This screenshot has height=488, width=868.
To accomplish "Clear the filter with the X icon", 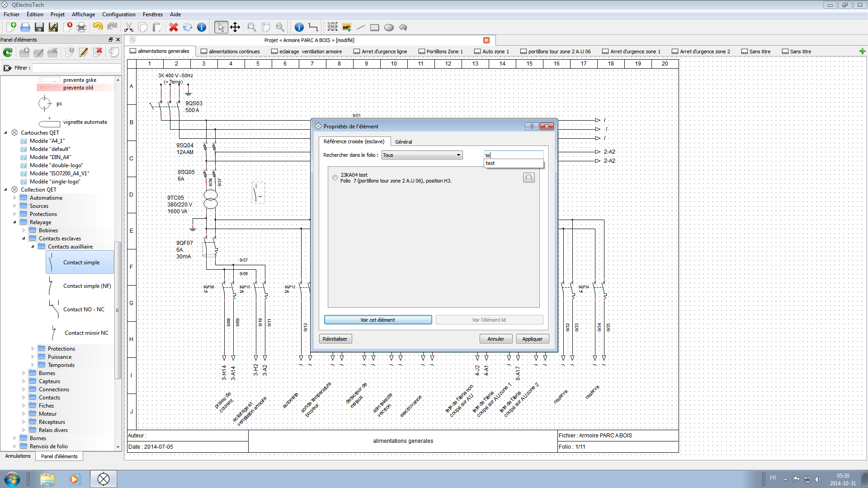I will pos(7,68).
